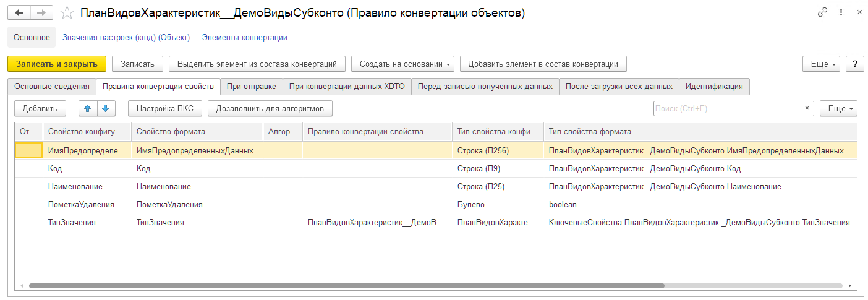Select the ИмяПредопределенныхДанных format property cell
Viewport: 868px width, 300px height.
point(197,150)
